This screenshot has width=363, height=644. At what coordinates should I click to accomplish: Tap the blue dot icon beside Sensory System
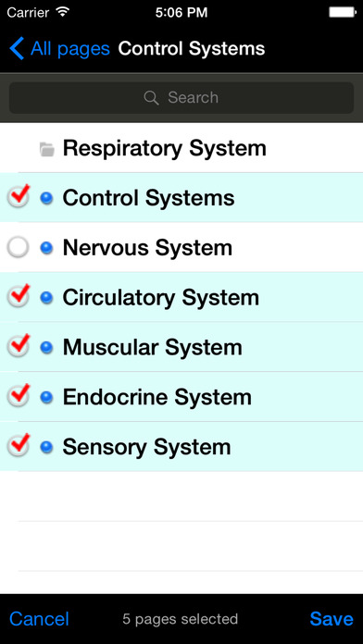[x=46, y=447]
